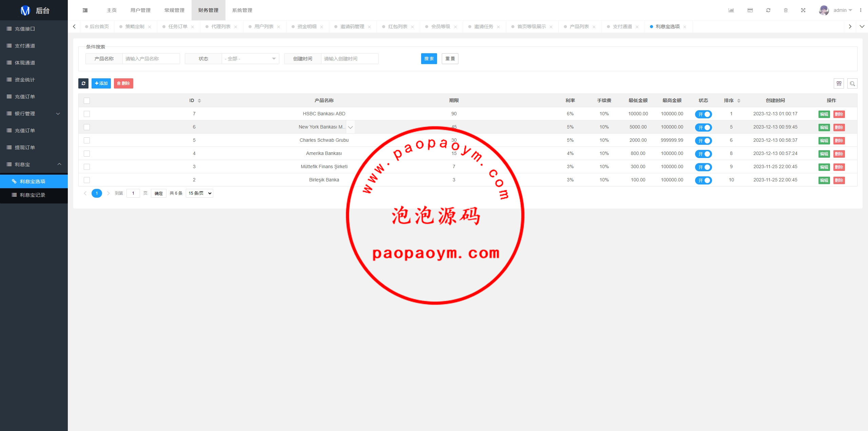Click the 创建时间 date input

pos(350,59)
